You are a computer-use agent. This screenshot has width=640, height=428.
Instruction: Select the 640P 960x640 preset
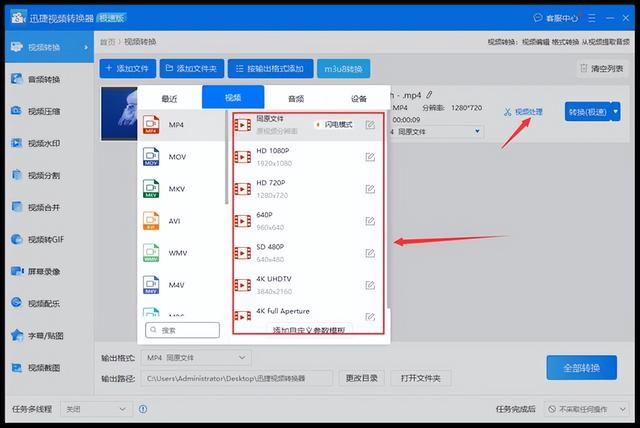[309, 221]
